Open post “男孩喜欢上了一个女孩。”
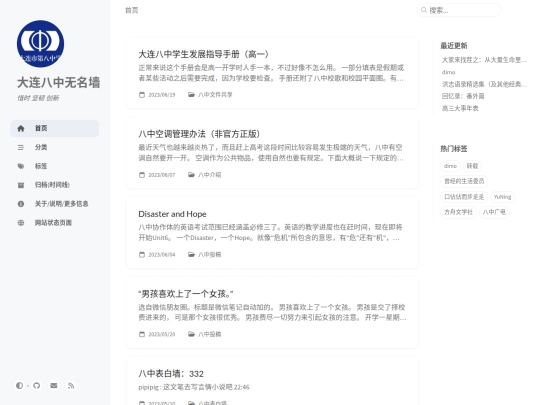540x405 pixels. click(x=186, y=294)
